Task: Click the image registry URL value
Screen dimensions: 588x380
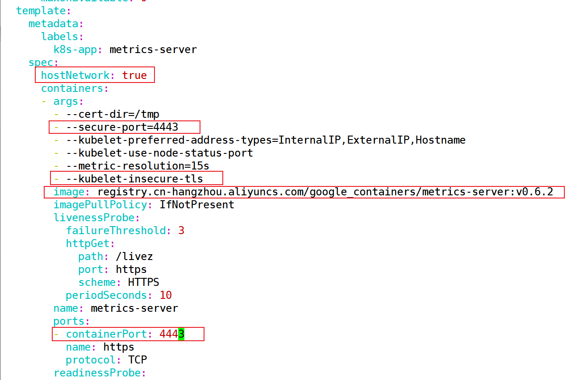Action: [325, 192]
